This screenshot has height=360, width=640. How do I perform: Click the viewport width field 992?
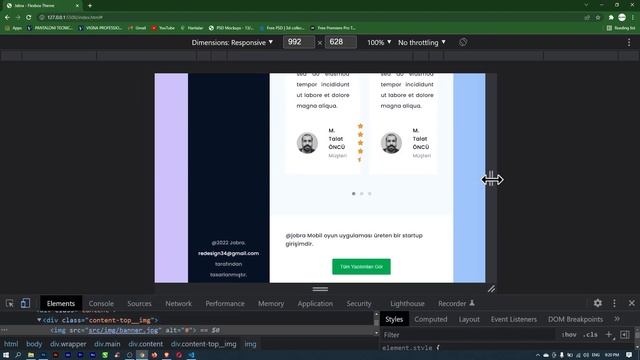pos(299,42)
